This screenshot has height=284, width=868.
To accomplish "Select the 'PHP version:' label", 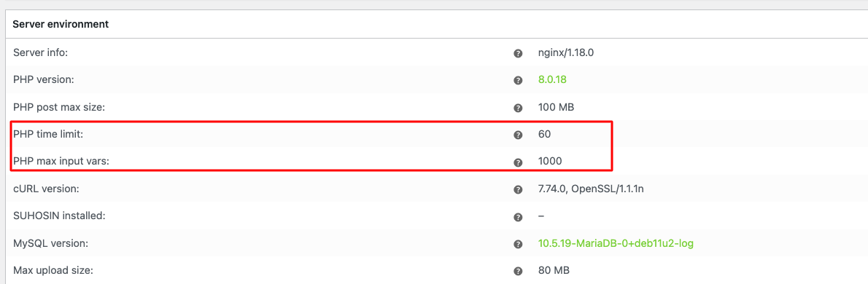I will pyautogui.click(x=43, y=80).
